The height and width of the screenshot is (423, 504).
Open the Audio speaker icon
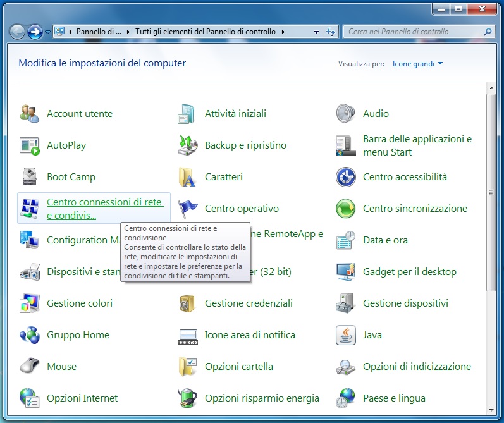click(345, 113)
